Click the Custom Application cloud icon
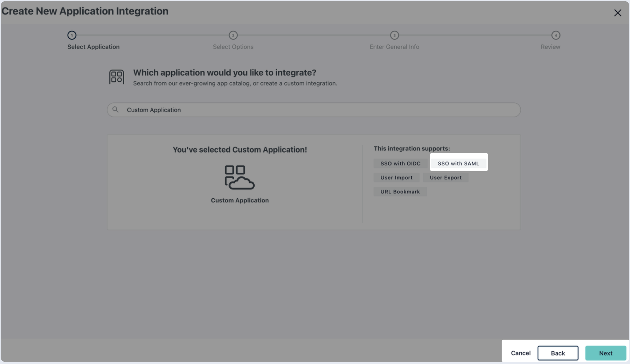 click(x=240, y=177)
